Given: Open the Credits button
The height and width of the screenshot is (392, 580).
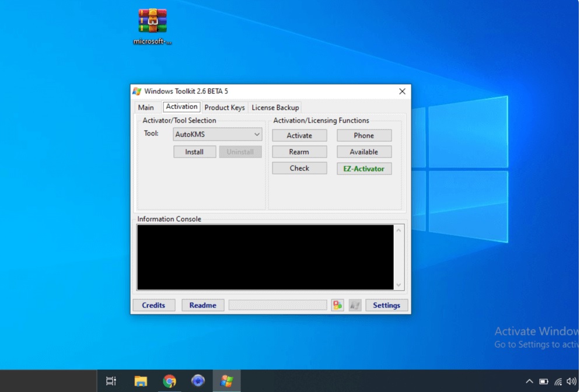Looking at the screenshot, I should coord(154,305).
